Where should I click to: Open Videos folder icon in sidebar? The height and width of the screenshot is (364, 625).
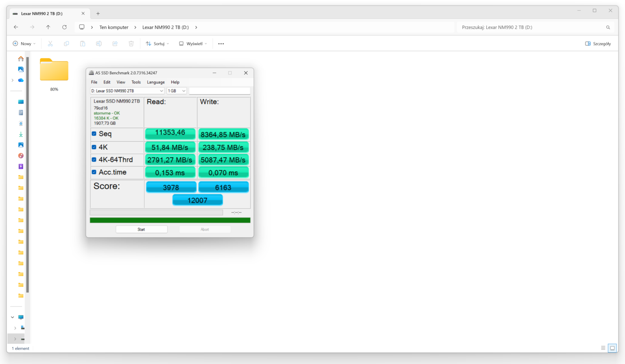[x=21, y=166]
